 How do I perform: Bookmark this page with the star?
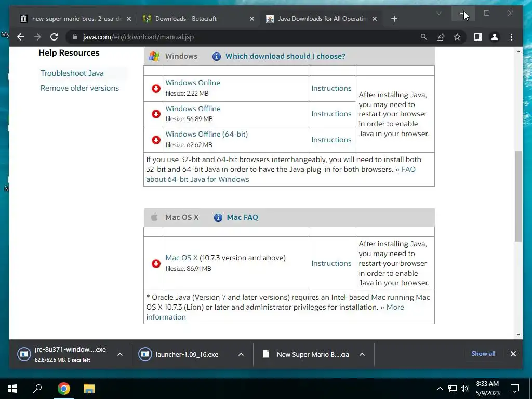[x=457, y=37]
